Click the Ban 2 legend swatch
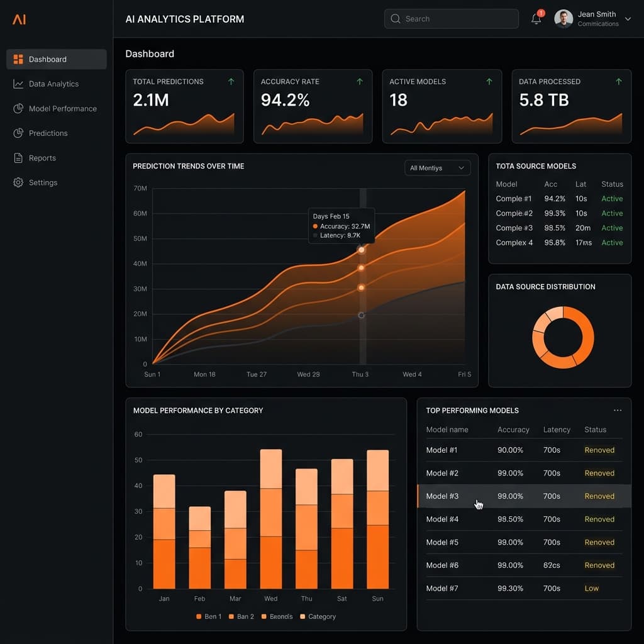Screen dimensions: 644x644 [231, 616]
